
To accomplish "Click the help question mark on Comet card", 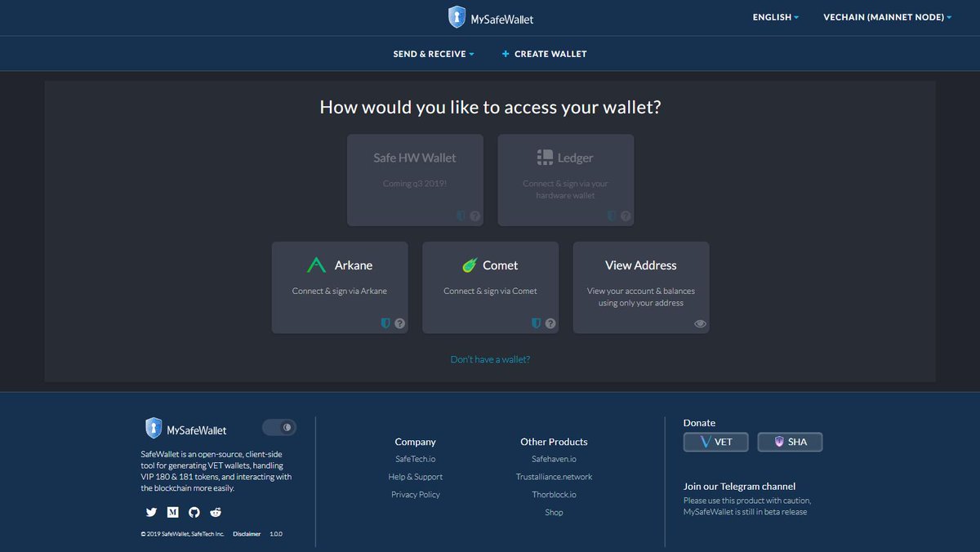I will coord(550,323).
